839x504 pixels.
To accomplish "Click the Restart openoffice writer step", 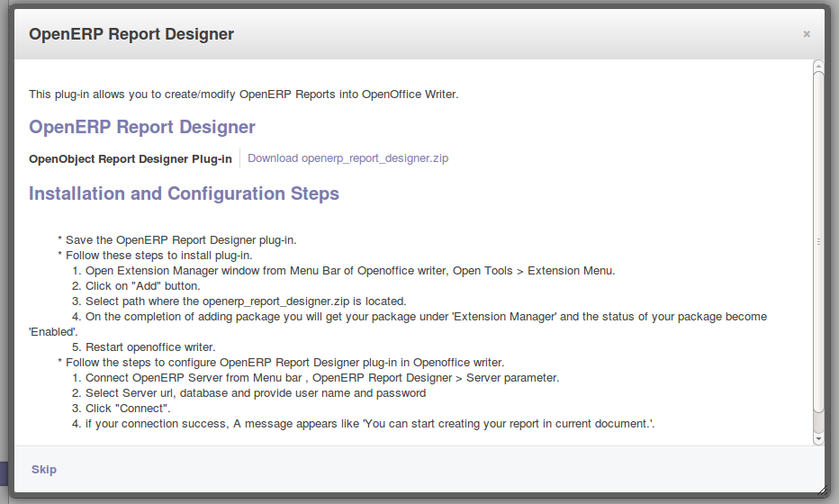I will tap(150, 347).
